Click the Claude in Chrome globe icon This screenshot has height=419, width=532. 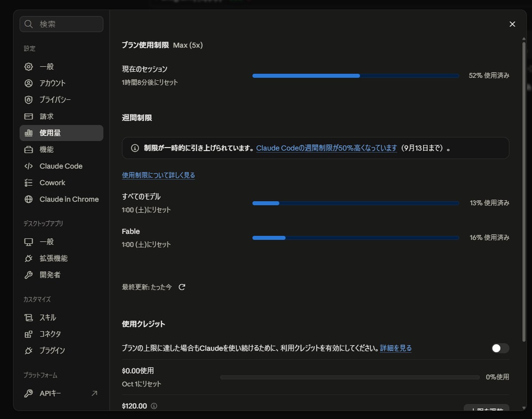(x=29, y=200)
